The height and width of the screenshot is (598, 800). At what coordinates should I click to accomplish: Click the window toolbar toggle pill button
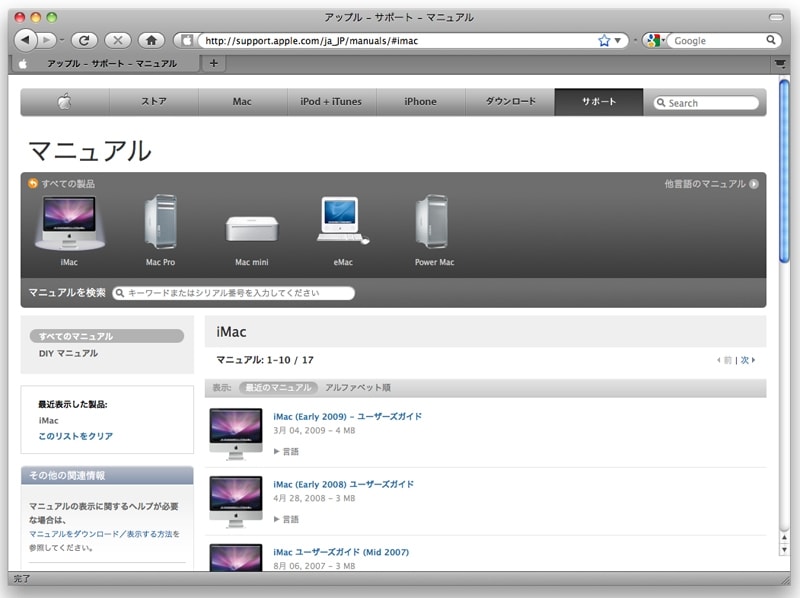point(776,17)
